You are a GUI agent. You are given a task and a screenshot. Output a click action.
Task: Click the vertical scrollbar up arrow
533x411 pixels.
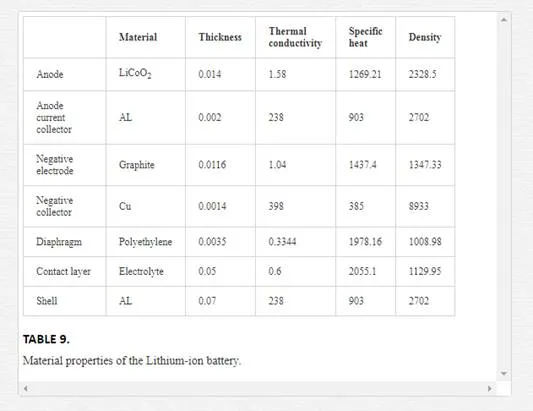pyautogui.click(x=504, y=20)
